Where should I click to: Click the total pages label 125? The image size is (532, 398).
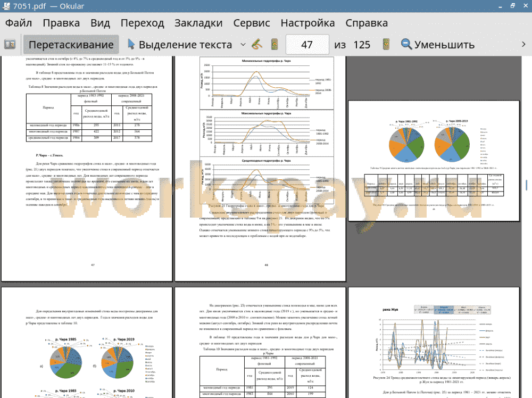(362, 45)
